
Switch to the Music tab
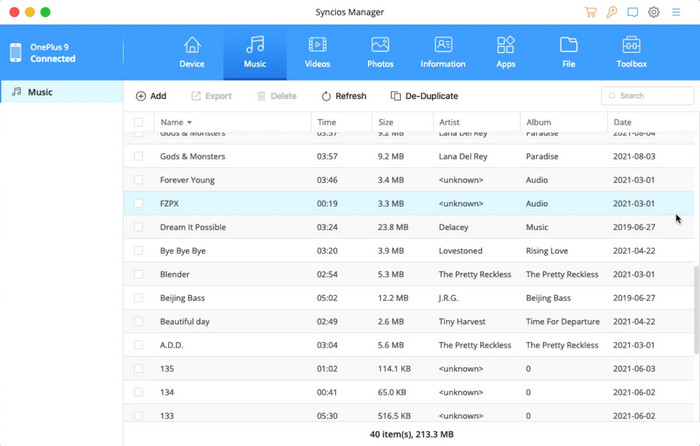tap(255, 52)
